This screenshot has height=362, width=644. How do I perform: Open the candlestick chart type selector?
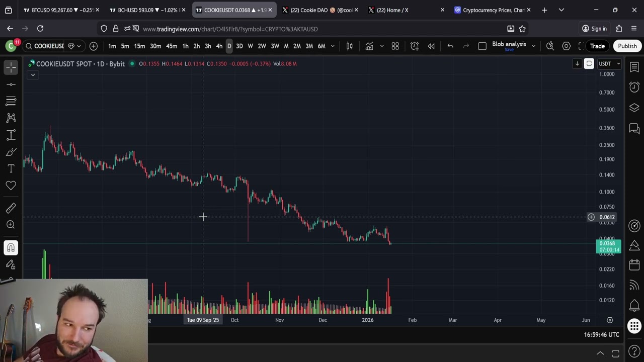349,46
